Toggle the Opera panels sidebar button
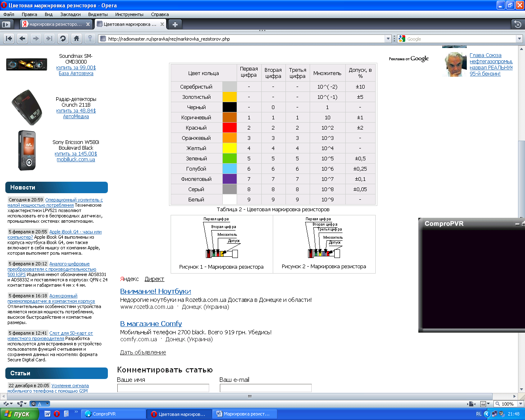The height and width of the screenshot is (420, 525). 6,24
